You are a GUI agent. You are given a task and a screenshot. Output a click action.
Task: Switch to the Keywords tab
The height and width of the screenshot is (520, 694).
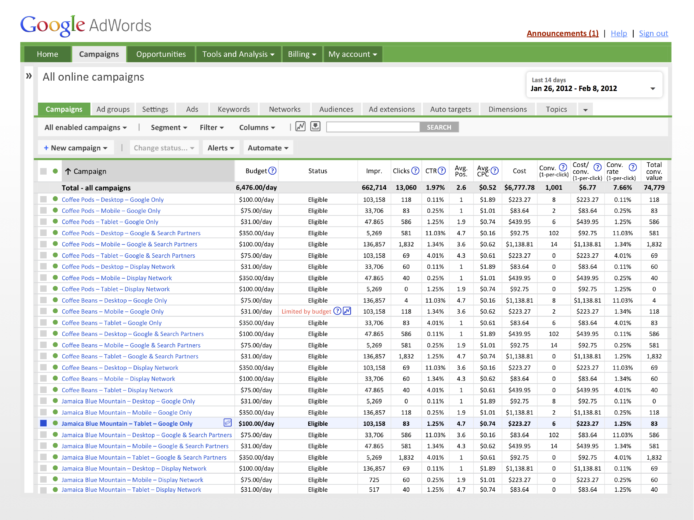pos(234,109)
